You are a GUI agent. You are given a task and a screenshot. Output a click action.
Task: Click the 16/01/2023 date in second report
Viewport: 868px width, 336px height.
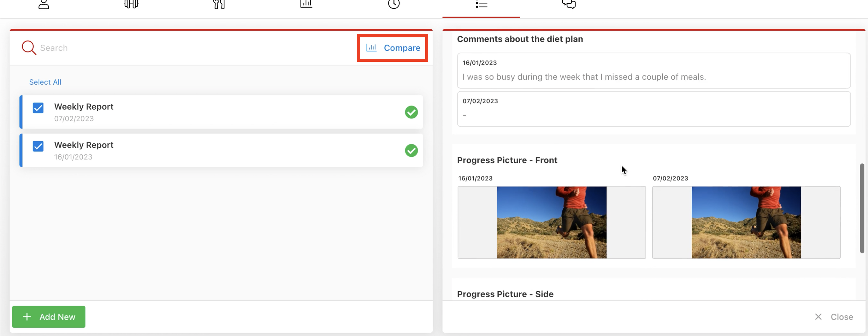74,157
